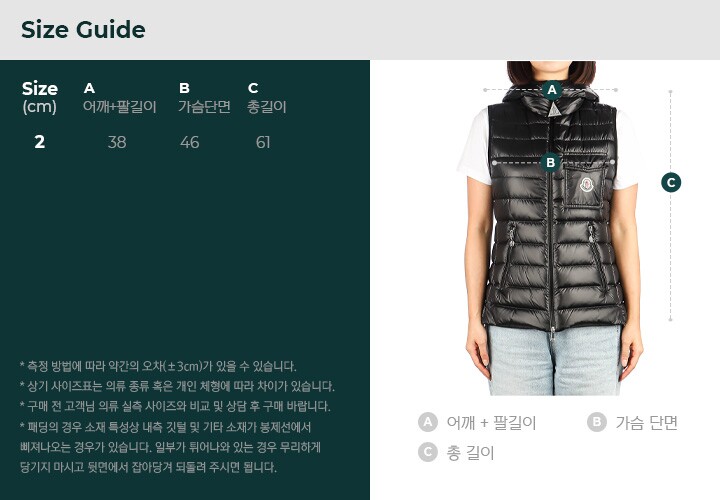Click the dark green C marker beside the vest

671,182
